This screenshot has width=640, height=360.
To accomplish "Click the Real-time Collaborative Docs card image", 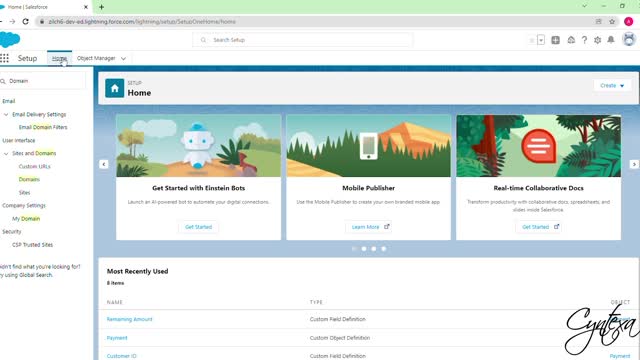I will pos(538,146).
